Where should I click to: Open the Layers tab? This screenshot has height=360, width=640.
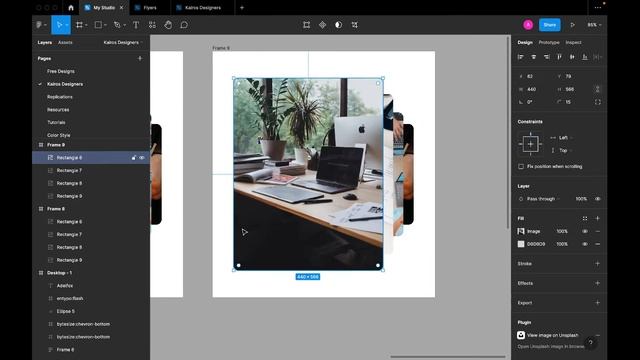tap(44, 42)
